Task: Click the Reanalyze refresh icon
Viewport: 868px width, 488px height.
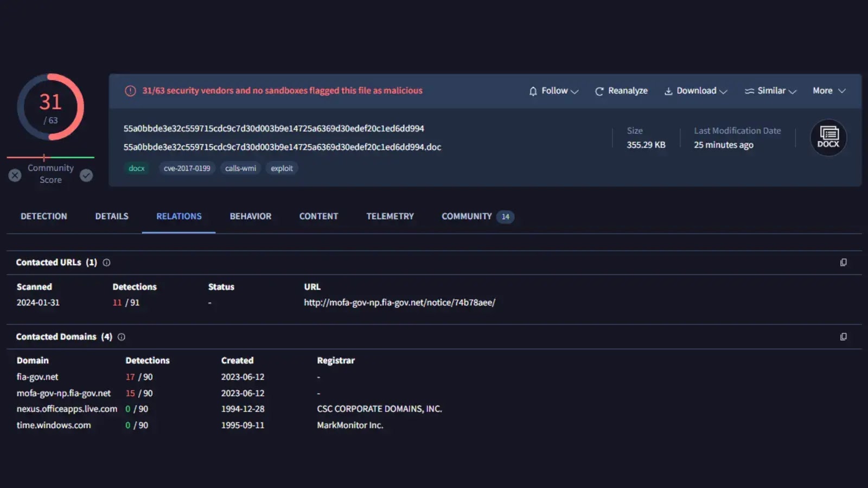Action: pyautogui.click(x=599, y=91)
